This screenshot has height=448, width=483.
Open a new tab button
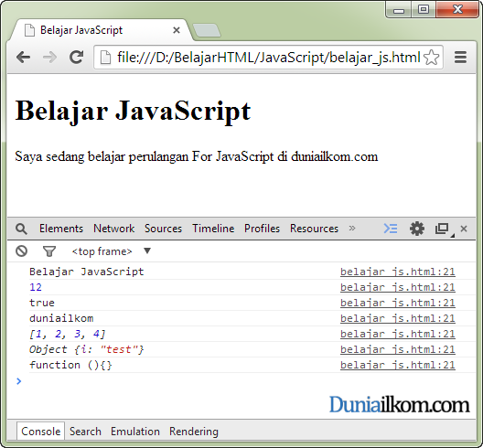point(207,30)
